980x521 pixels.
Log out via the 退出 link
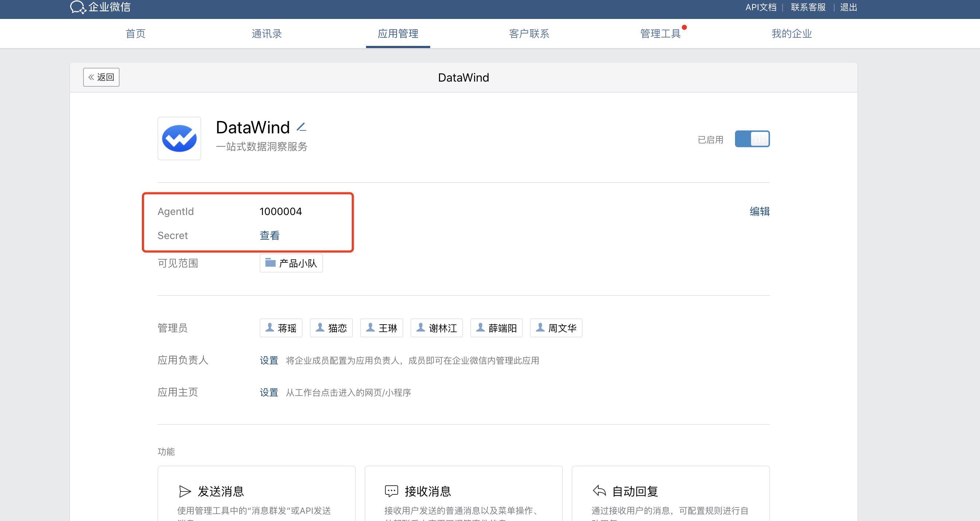click(848, 7)
